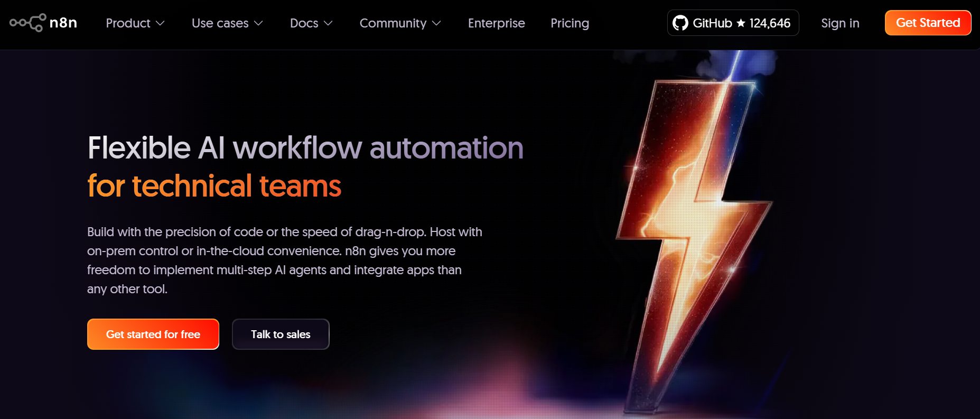Open the Pricing page link
Image resolution: width=980 pixels, height=419 pixels.
pyautogui.click(x=570, y=23)
